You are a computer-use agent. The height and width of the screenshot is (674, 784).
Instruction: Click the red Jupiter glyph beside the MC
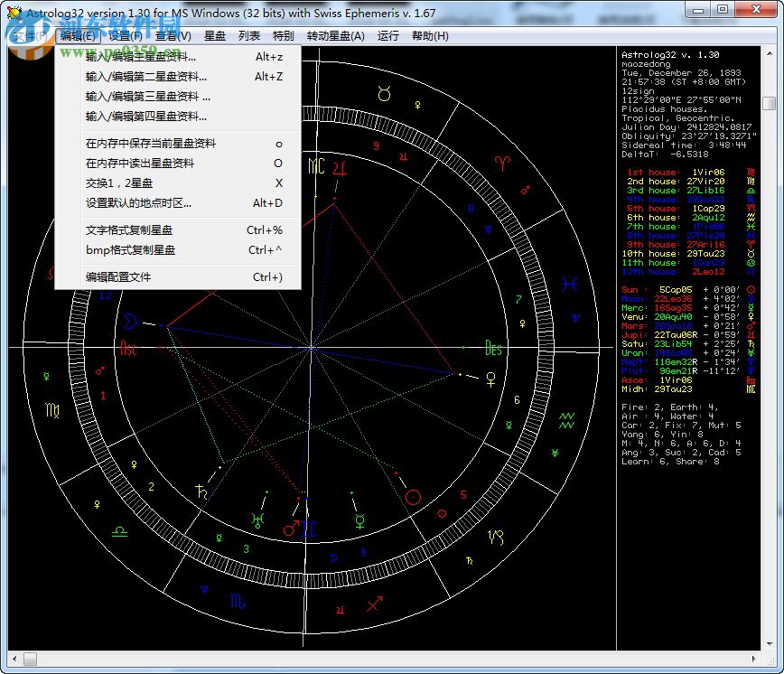pos(340,170)
